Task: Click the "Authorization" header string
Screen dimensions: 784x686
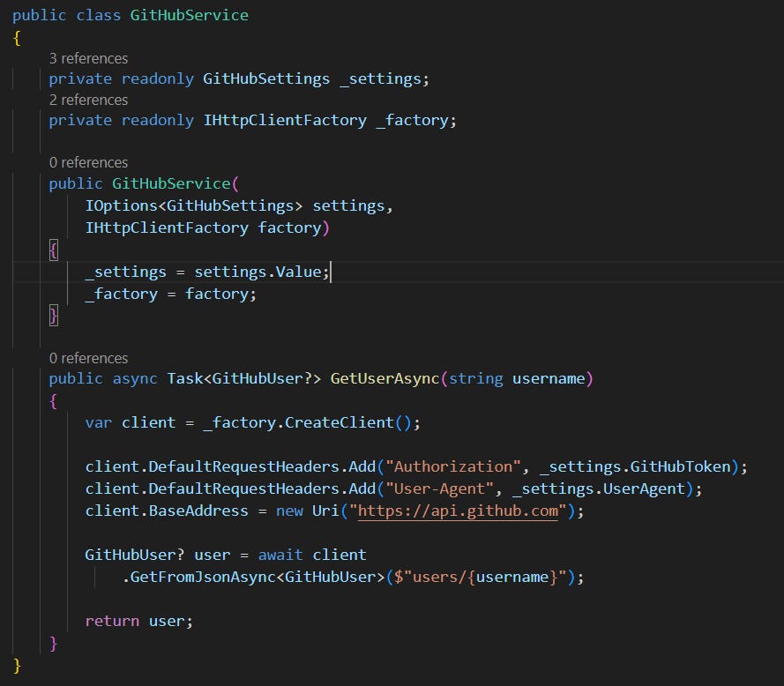Action: pos(453,466)
